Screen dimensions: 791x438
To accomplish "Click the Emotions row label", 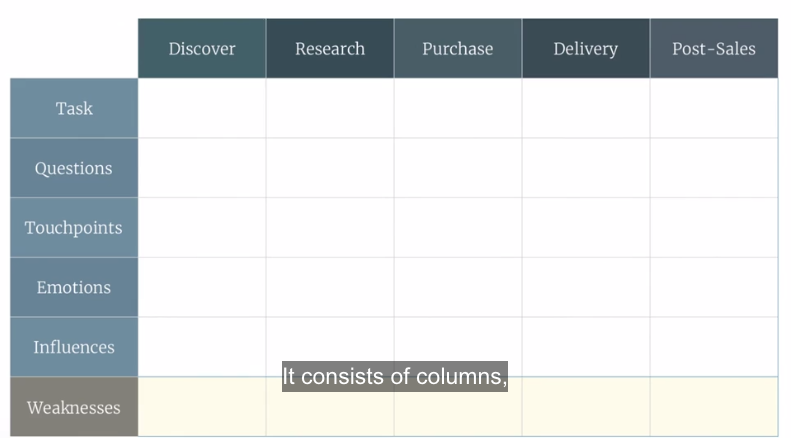I will click(x=74, y=287).
